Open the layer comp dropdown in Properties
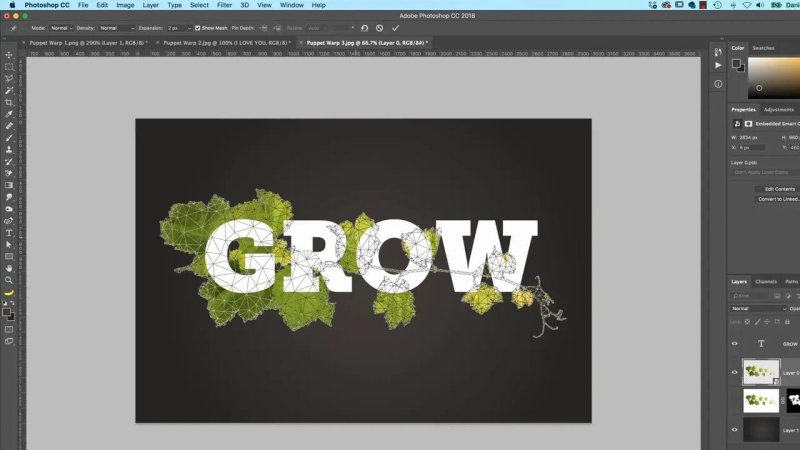This screenshot has height=450, width=800. click(x=765, y=172)
